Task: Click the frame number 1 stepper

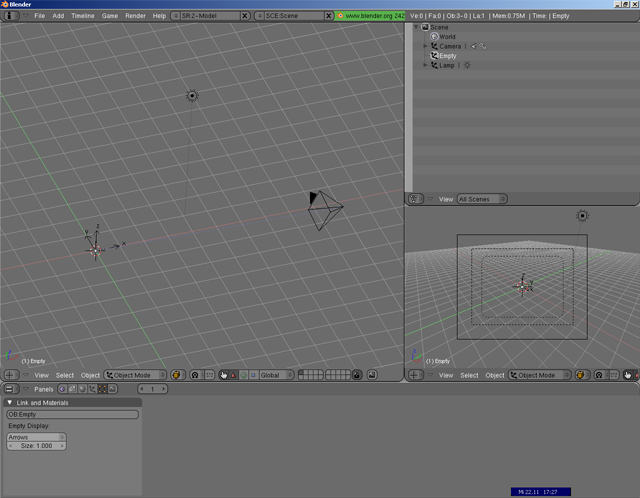Action: [x=152, y=389]
